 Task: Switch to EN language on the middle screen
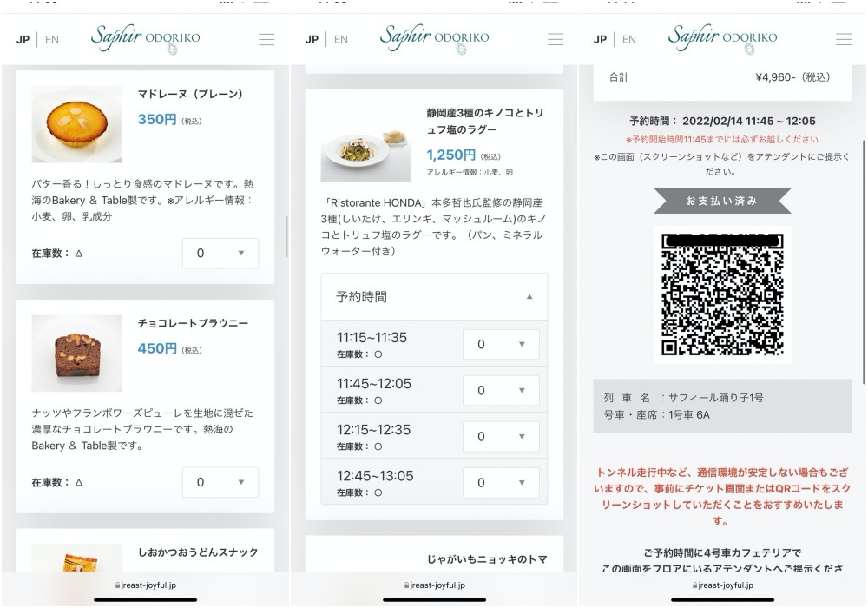pyautogui.click(x=341, y=39)
